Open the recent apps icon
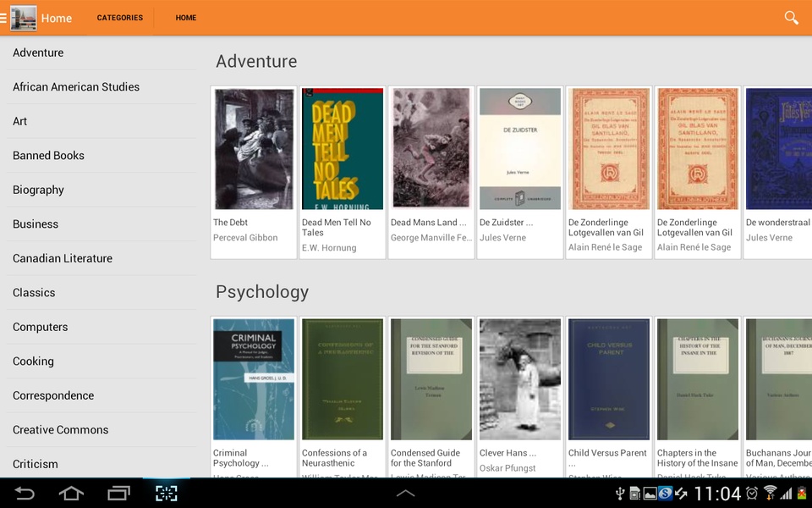 pyautogui.click(x=118, y=493)
